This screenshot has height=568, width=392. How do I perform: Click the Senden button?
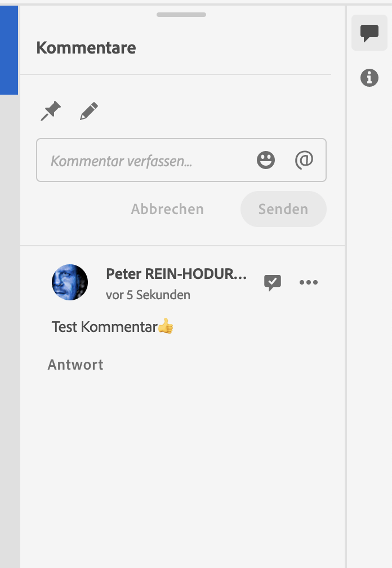283,209
